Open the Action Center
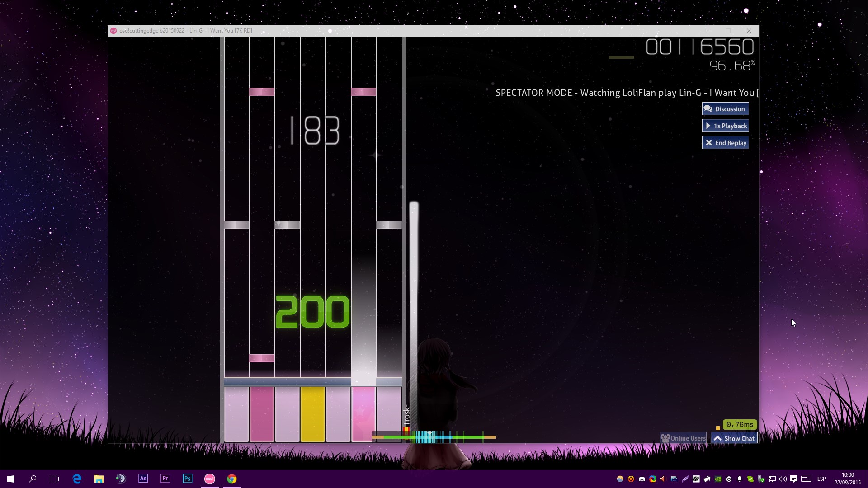Screen dimensions: 868x488 (794, 479)
